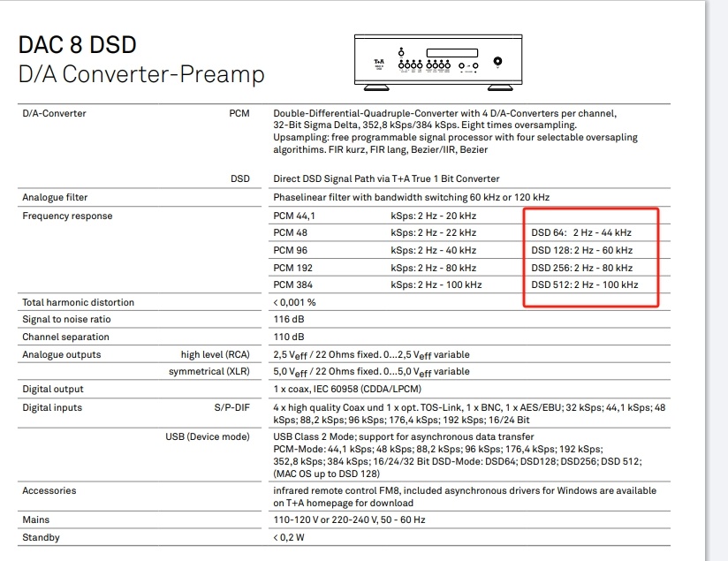Click the "DAC 8 DSD" heading

77,45
